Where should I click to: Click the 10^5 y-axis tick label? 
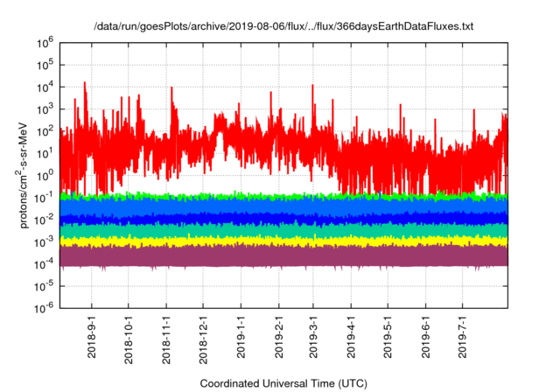click(45, 65)
